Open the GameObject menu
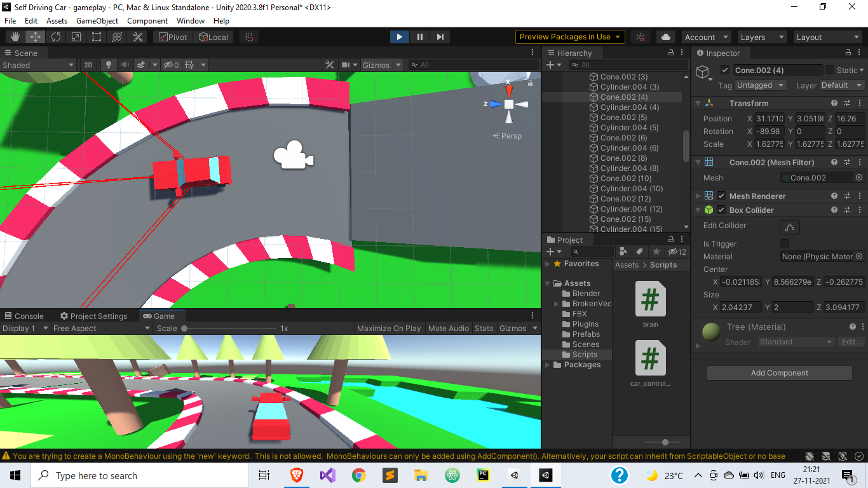 click(x=97, y=21)
